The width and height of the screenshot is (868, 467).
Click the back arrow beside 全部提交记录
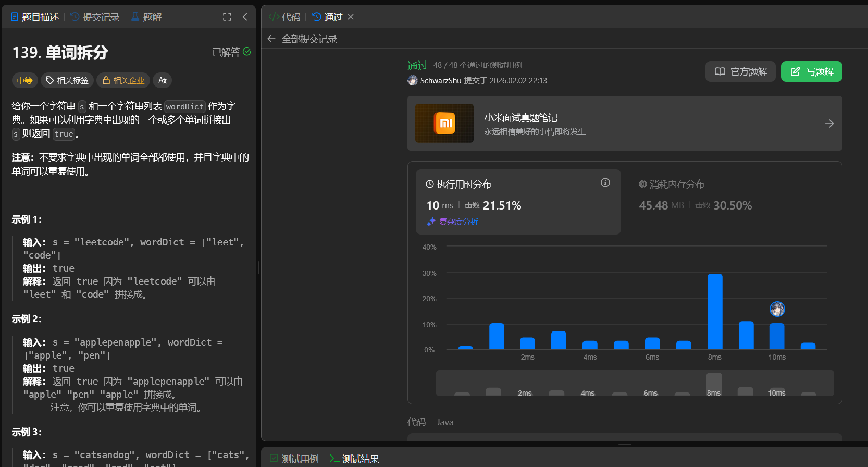271,39
